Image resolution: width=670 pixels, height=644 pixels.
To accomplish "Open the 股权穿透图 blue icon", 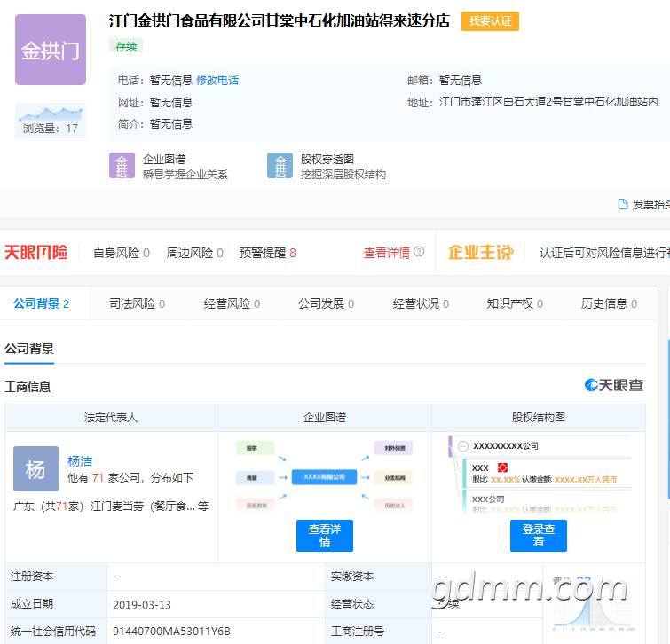I will 280,165.
